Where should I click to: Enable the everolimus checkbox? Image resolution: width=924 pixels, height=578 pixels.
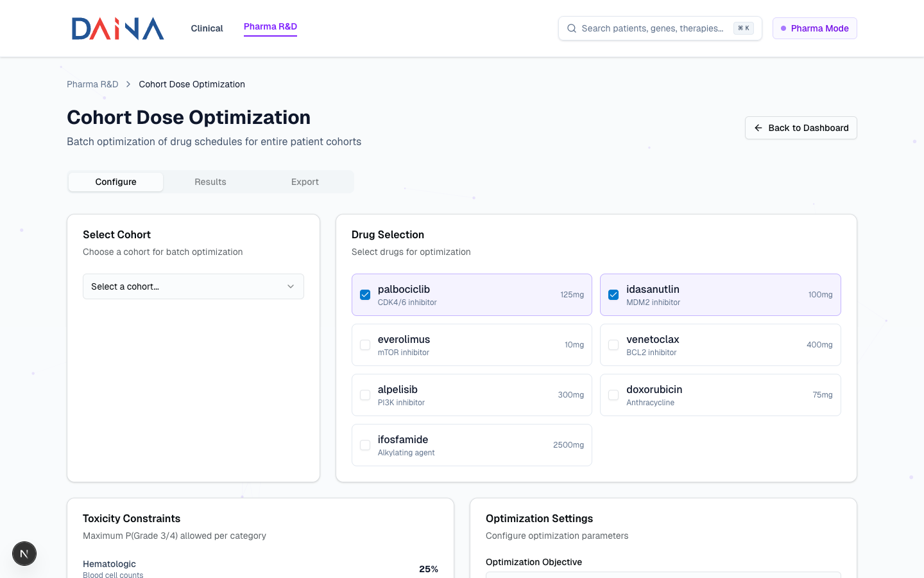click(x=365, y=345)
